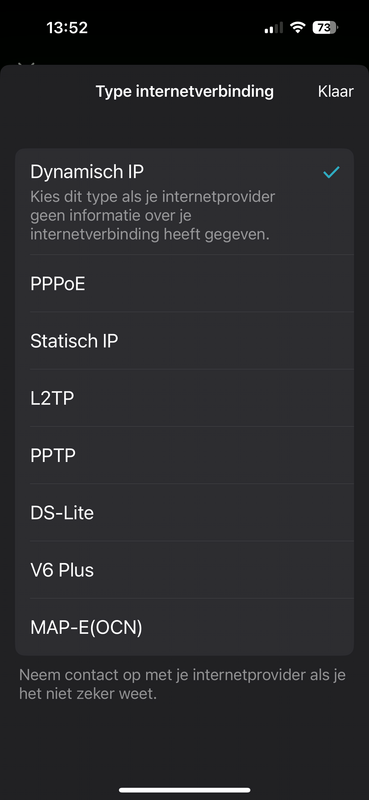Select Statisch IP option
This screenshot has width=369, height=800.
[184, 340]
